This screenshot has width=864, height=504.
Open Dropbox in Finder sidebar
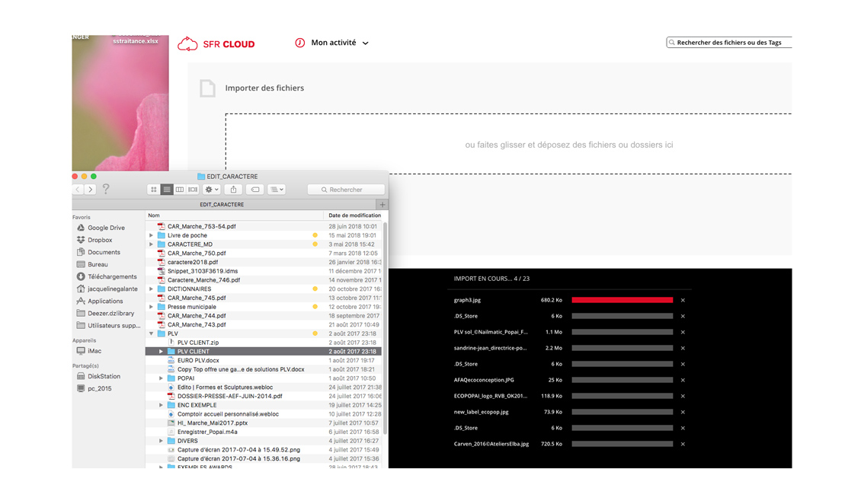[94, 240]
